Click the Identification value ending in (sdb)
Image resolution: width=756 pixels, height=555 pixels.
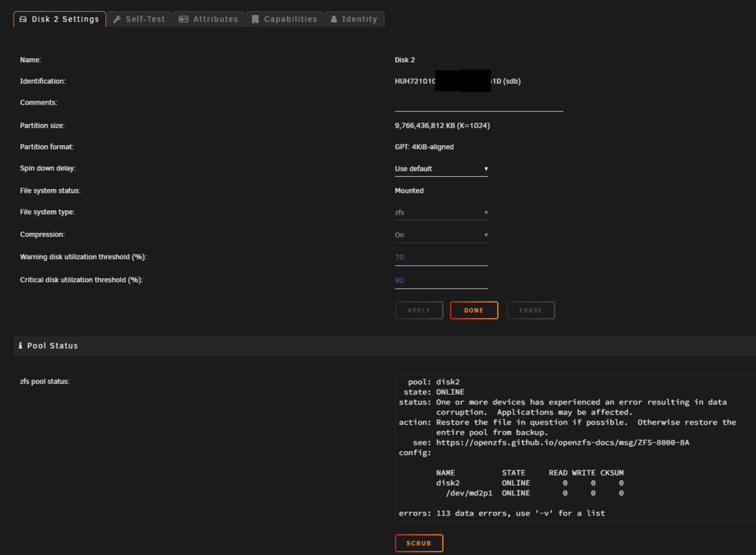tap(457, 82)
